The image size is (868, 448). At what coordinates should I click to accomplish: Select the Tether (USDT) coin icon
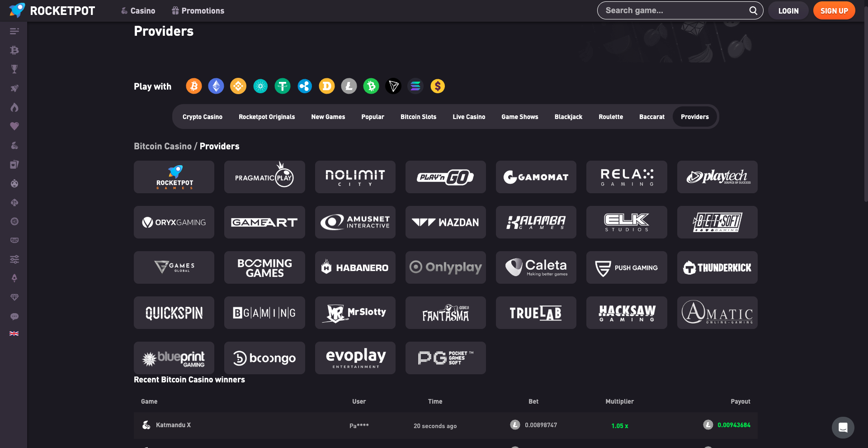[x=283, y=86]
